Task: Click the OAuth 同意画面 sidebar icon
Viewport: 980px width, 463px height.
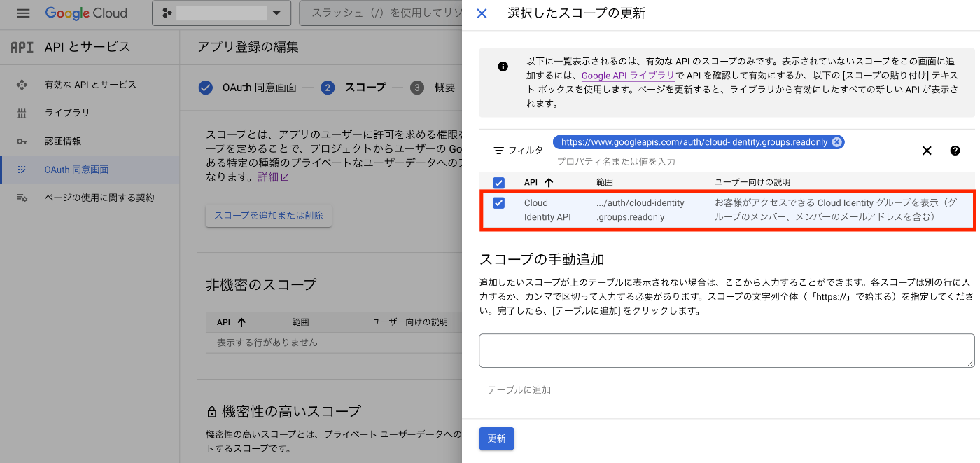Action: point(22,170)
